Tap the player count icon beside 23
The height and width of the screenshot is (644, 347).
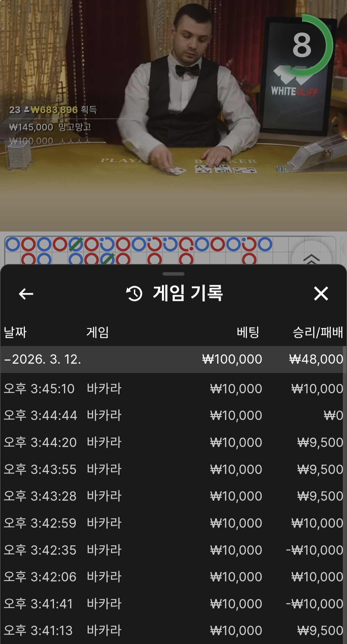pos(27,110)
